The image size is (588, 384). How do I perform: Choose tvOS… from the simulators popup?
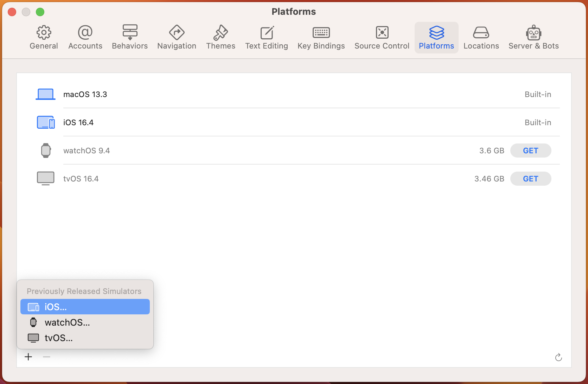85,338
